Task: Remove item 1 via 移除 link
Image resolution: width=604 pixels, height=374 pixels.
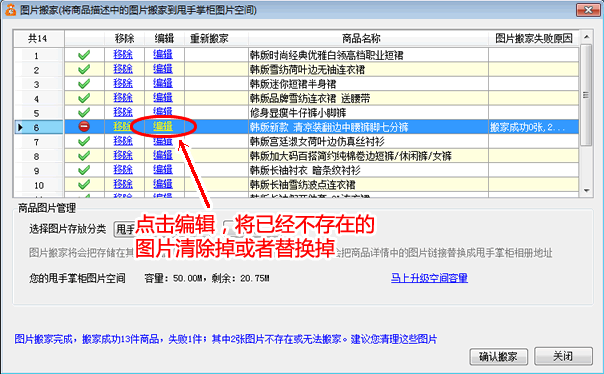Action: [x=123, y=55]
